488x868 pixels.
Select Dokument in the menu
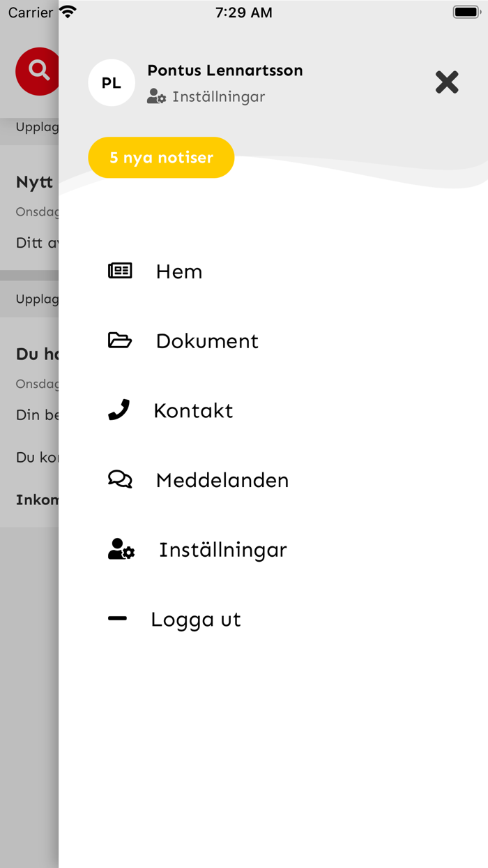207,341
